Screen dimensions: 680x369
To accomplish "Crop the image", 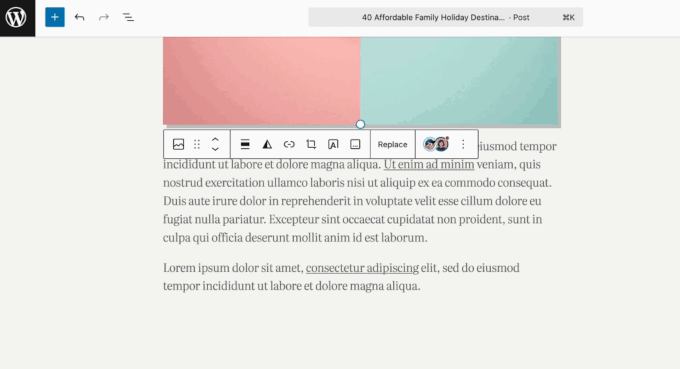I will 311,144.
